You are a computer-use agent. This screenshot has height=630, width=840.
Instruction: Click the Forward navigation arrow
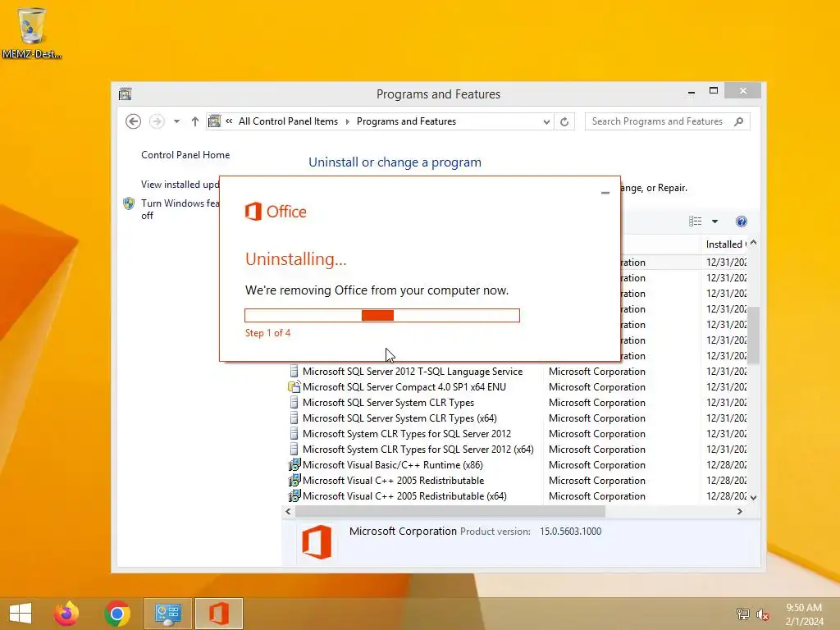pyautogui.click(x=157, y=121)
